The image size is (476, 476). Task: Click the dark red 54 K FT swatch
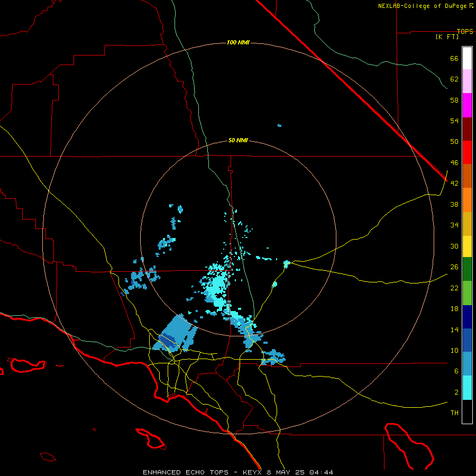tap(467, 129)
